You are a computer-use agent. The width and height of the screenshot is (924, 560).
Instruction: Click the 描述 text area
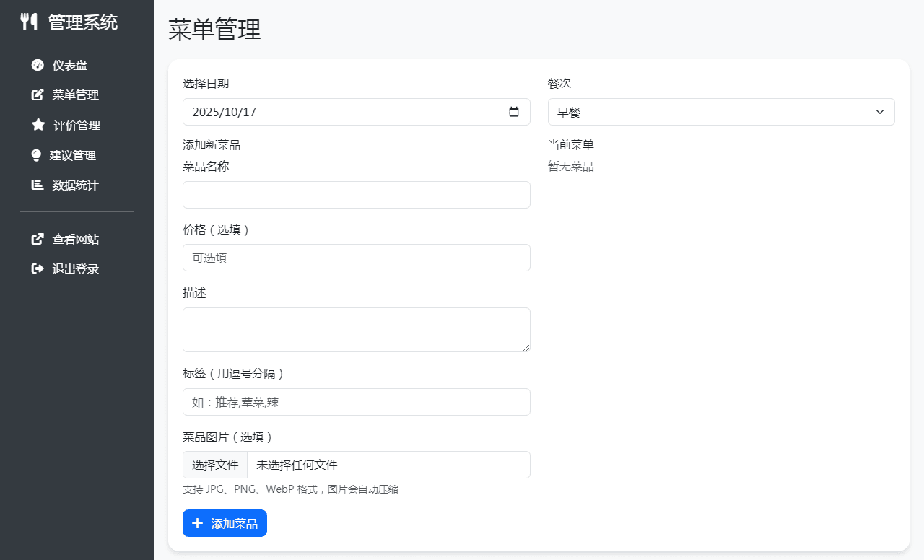(x=356, y=329)
